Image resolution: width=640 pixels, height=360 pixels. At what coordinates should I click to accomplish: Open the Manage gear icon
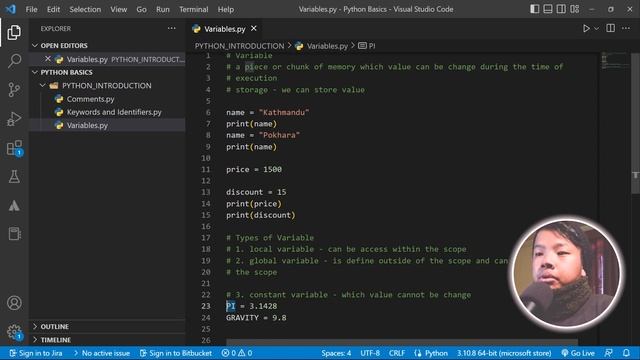point(14,332)
